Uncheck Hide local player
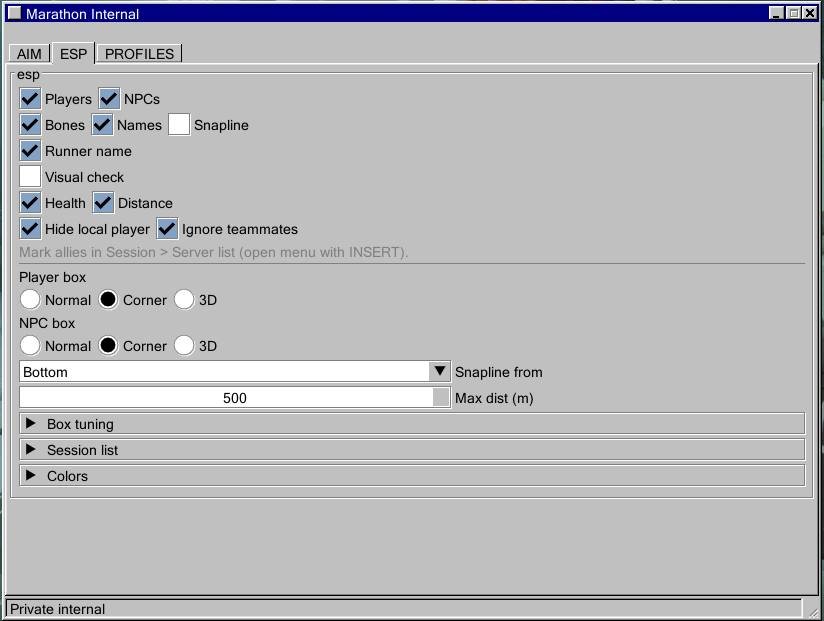The height and width of the screenshot is (621, 824). 30,229
